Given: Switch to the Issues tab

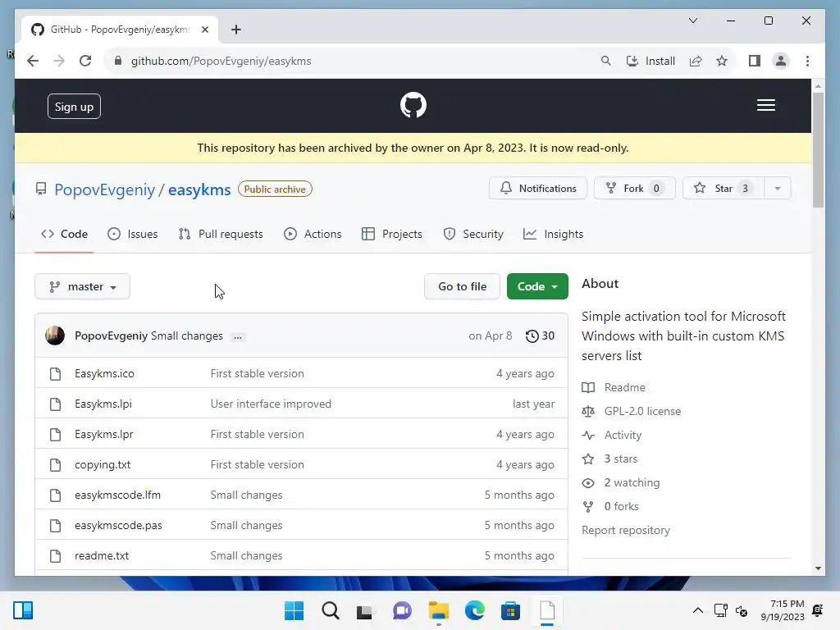Looking at the screenshot, I should [x=132, y=234].
